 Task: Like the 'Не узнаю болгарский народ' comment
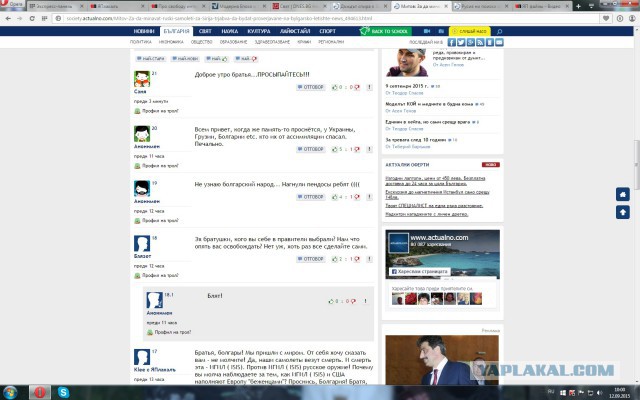tap(335, 197)
